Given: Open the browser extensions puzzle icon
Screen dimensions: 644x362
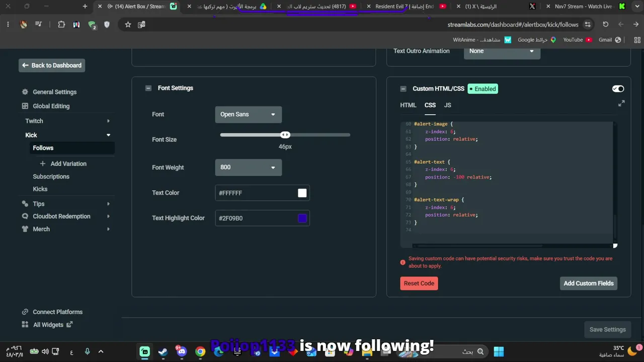Looking at the screenshot, I should point(61,25).
